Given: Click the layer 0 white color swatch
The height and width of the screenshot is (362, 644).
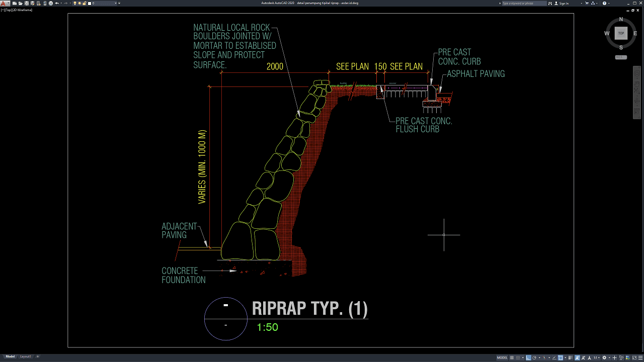Looking at the screenshot, I should click(x=90, y=3).
